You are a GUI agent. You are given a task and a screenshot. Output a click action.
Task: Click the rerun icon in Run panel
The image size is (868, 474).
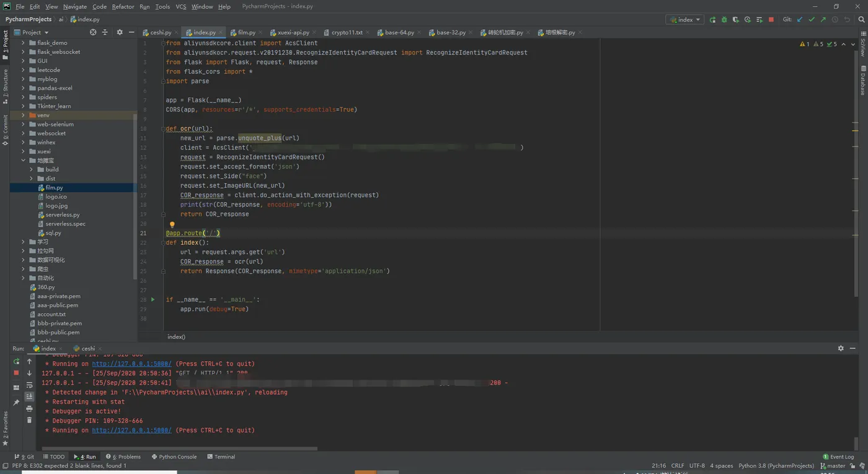[17, 361]
